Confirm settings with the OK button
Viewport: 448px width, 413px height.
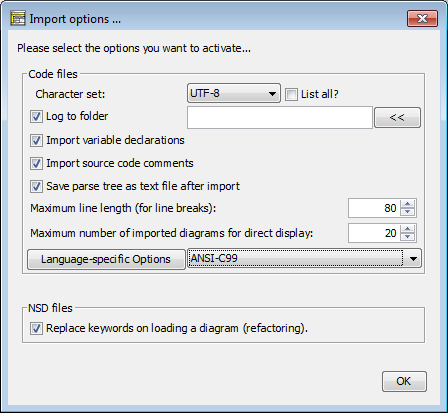(x=404, y=381)
